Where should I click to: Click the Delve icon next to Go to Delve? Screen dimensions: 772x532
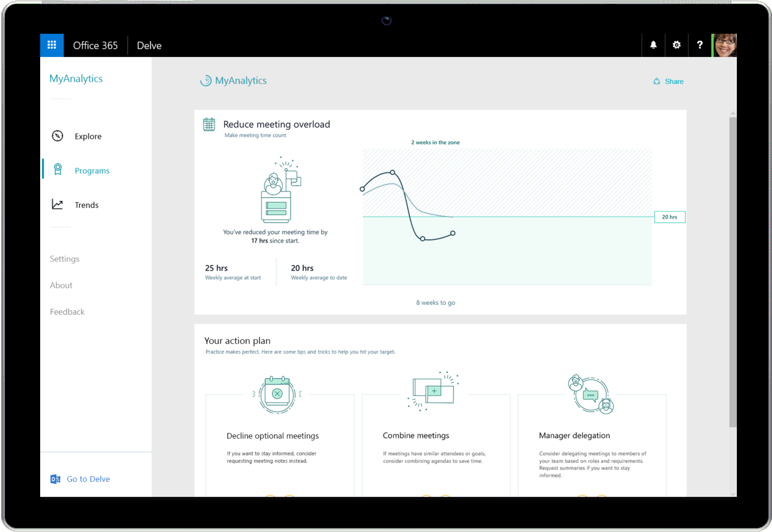click(54, 479)
